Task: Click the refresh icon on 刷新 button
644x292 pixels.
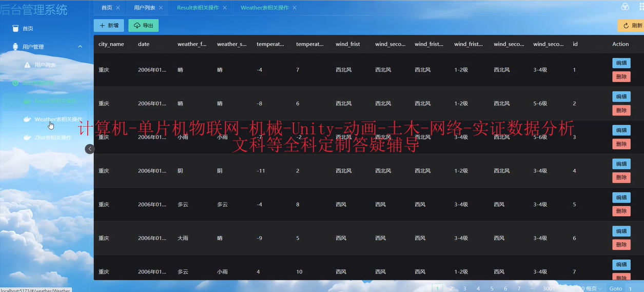Action: (x=626, y=25)
